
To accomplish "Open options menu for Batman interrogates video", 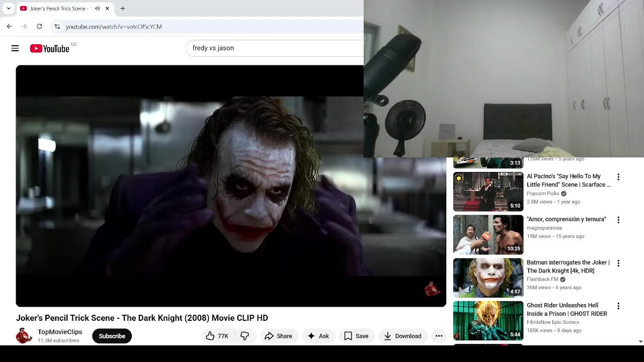I will (x=618, y=263).
